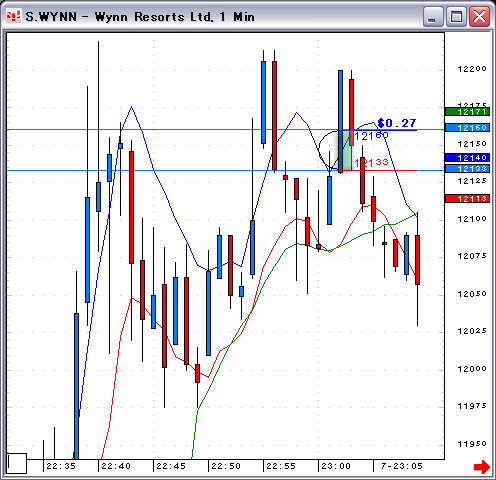Select the dark blue 12140 price marker
This screenshot has width=496, height=480.
coord(467,157)
